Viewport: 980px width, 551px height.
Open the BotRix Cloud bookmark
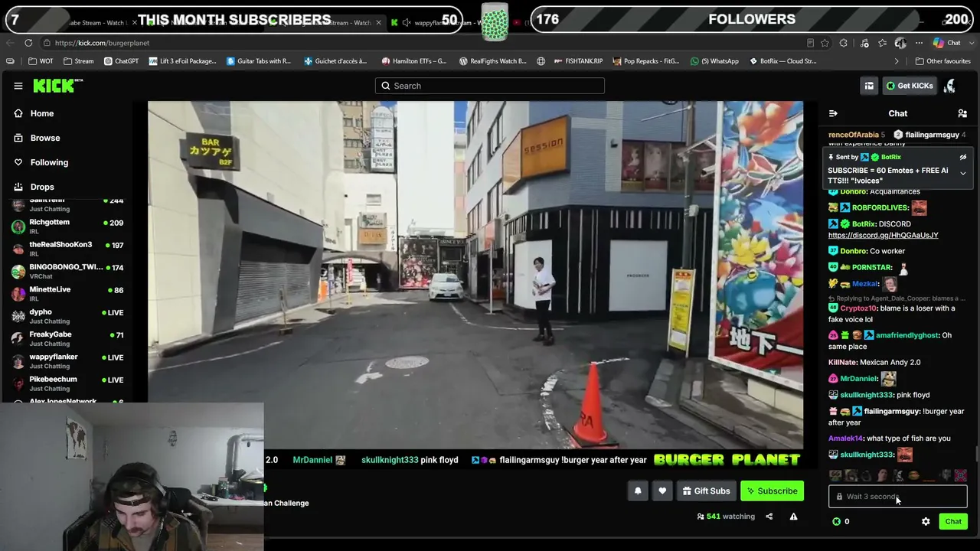click(x=782, y=61)
